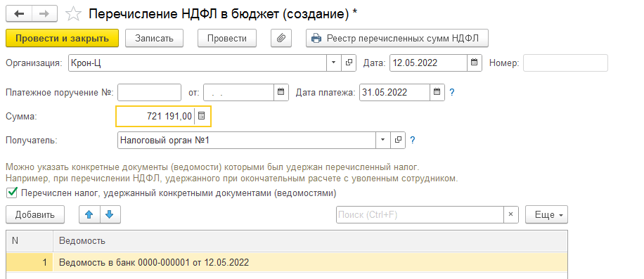
Task: Click the Дата платежа field 31.05.2022
Action: pos(394,92)
